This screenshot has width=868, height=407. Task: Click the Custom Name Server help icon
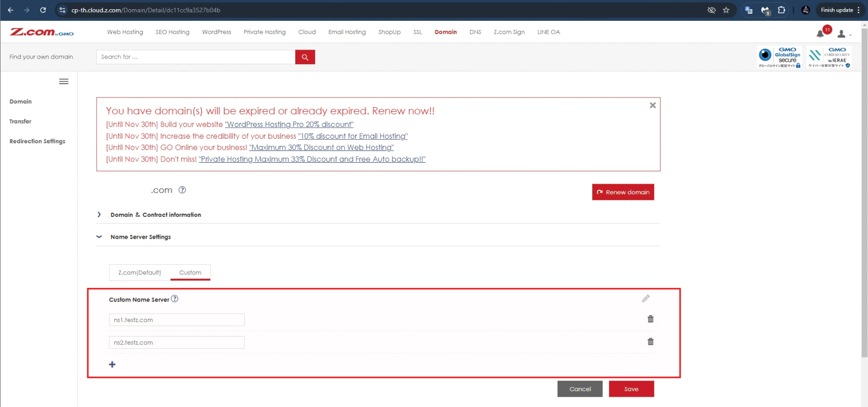pyautogui.click(x=175, y=299)
